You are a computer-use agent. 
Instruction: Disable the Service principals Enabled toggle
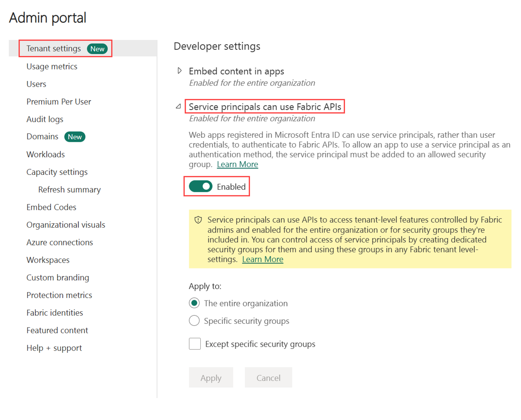point(200,187)
